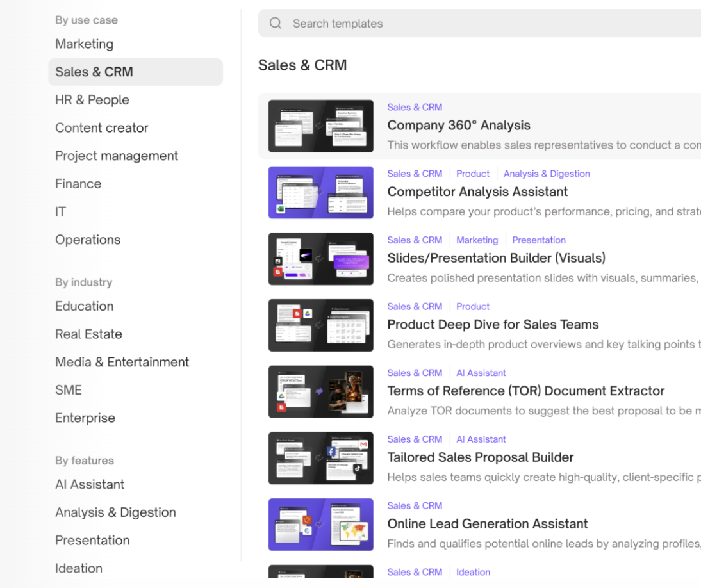Viewport: 701px width, 588px height.
Task: Click Slides/Presentation Builder thumbnail image
Action: [x=320, y=259]
